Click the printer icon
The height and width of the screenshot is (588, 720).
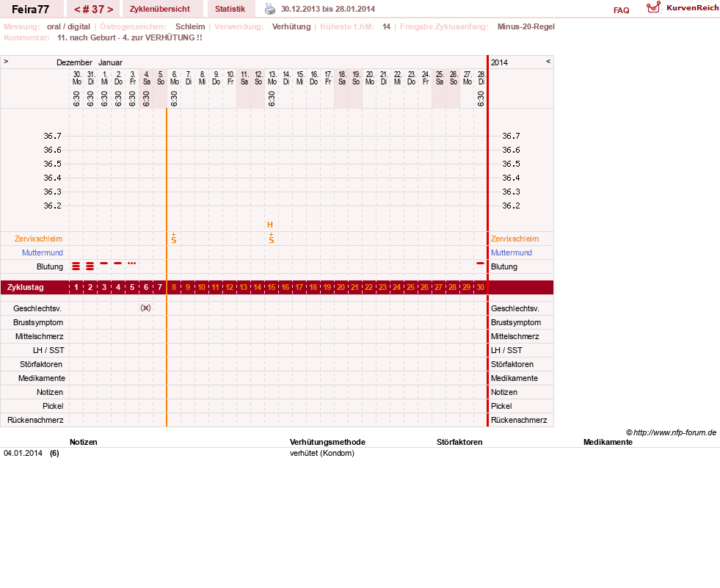point(270,9)
